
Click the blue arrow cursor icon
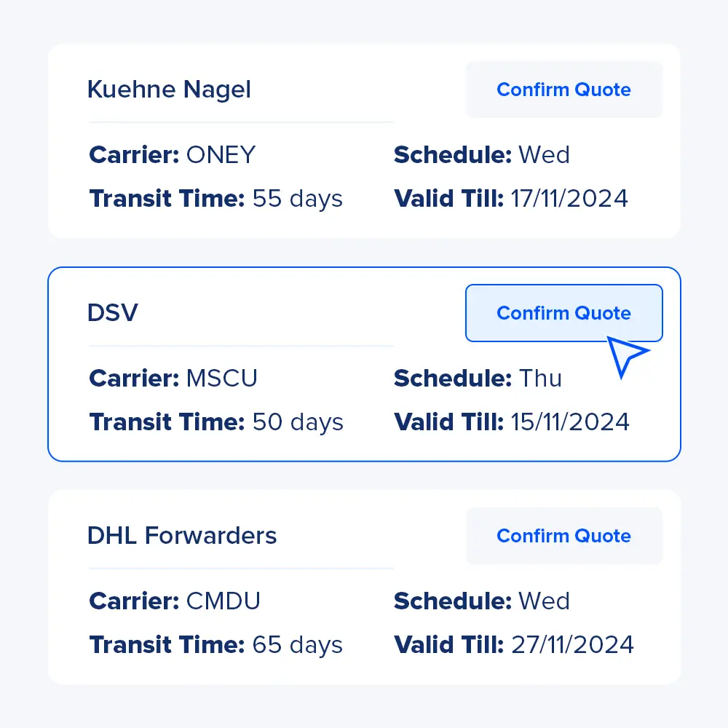tap(626, 357)
